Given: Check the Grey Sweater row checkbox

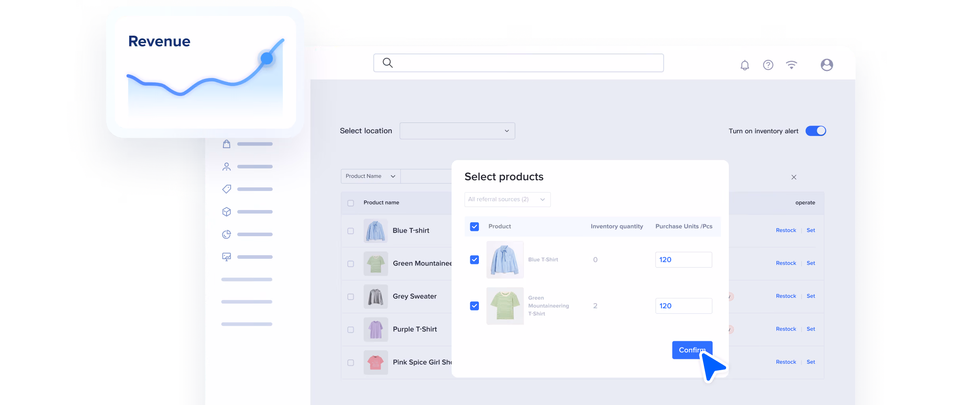Looking at the screenshot, I should (x=351, y=296).
